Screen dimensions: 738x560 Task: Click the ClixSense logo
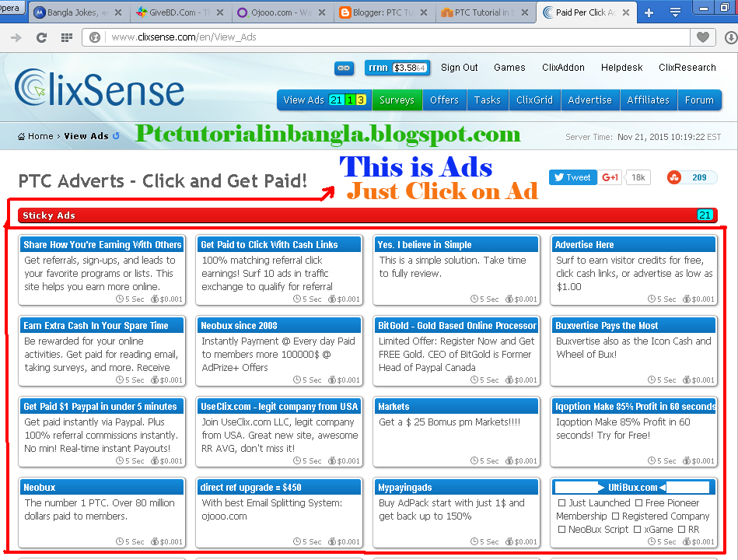pyautogui.click(x=100, y=88)
